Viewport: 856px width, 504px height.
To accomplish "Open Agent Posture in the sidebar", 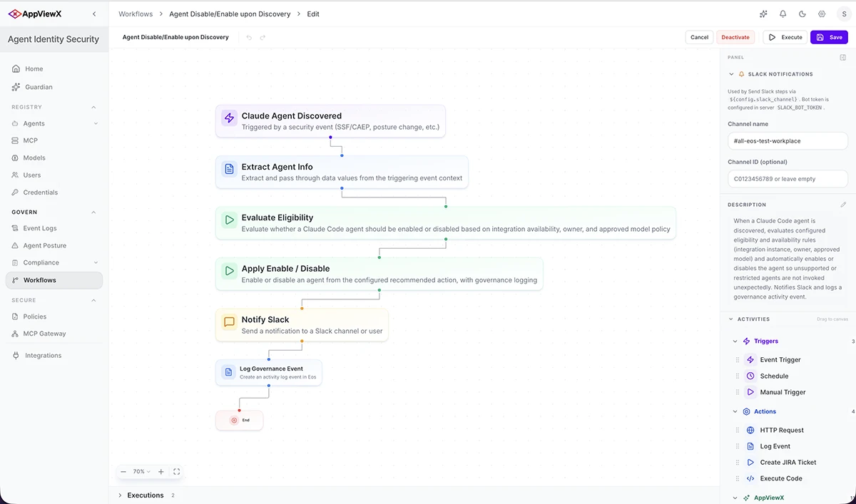I will [x=53, y=246].
